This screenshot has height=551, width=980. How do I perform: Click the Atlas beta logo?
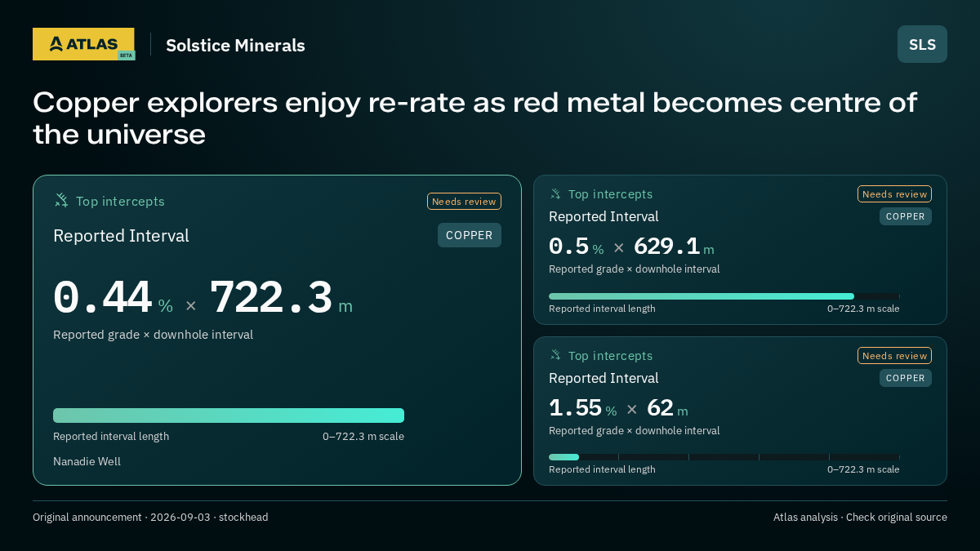pos(83,44)
